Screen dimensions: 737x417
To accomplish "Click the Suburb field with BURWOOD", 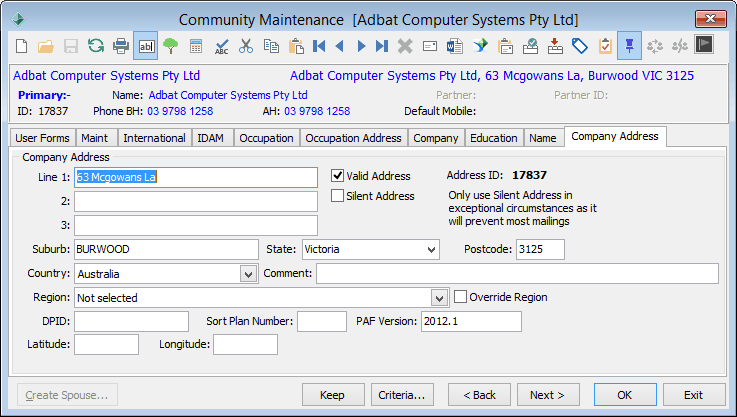I will (166, 249).
